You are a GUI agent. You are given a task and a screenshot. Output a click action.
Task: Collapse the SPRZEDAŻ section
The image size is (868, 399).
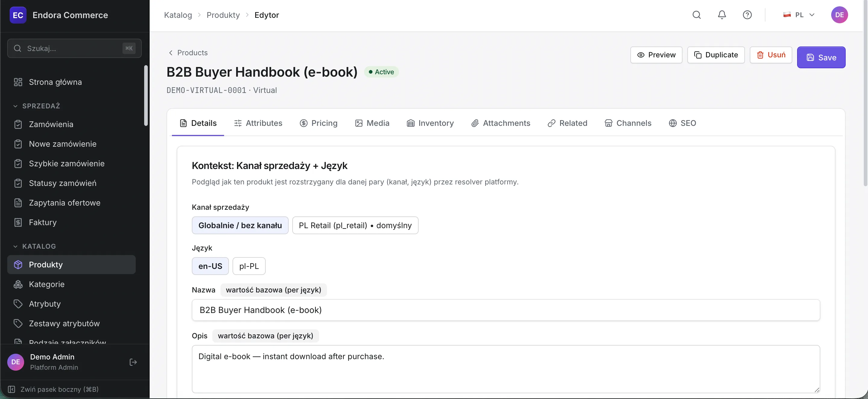coord(37,106)
